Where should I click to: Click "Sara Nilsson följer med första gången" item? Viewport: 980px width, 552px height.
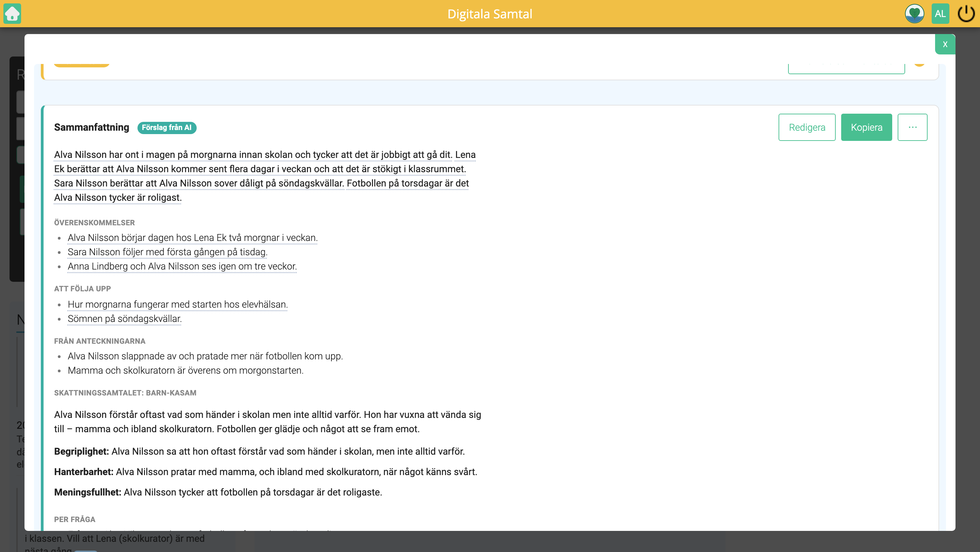point(167,252)
